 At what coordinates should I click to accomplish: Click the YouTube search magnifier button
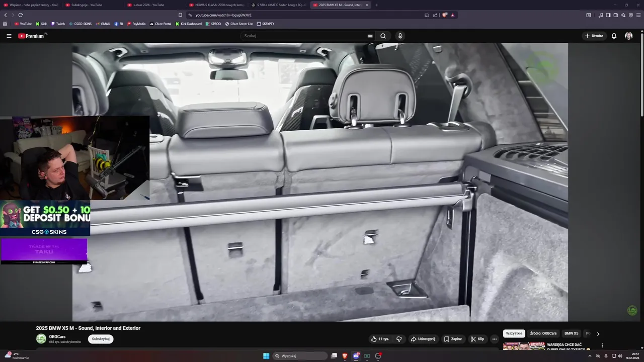(383, 36)
